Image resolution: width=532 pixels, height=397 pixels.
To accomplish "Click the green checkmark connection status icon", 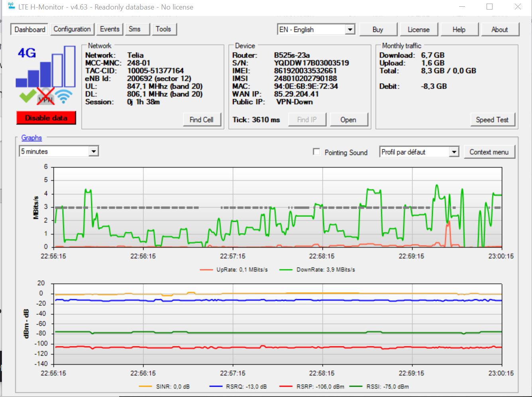I will [x=27, y=96].
